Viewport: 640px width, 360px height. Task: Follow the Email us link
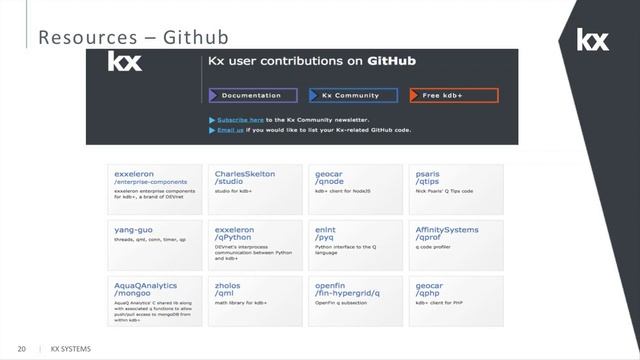click(x=230, y=130)
